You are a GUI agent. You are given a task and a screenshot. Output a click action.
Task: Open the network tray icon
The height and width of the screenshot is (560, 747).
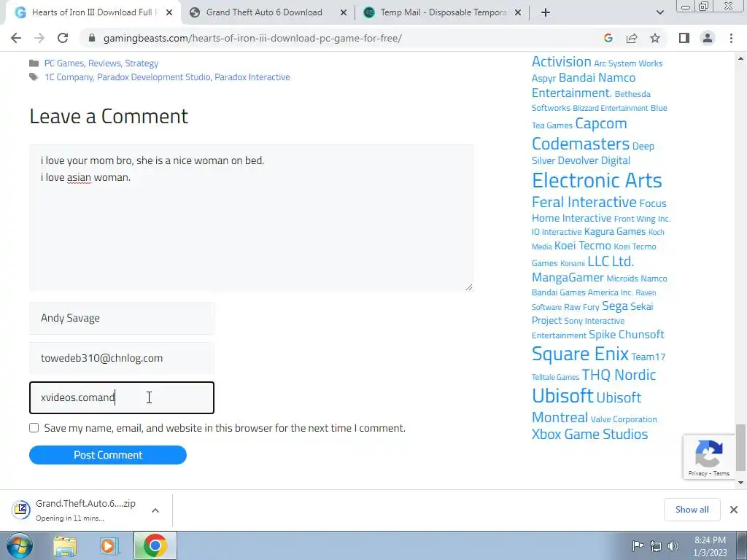[x=656, y=545]
